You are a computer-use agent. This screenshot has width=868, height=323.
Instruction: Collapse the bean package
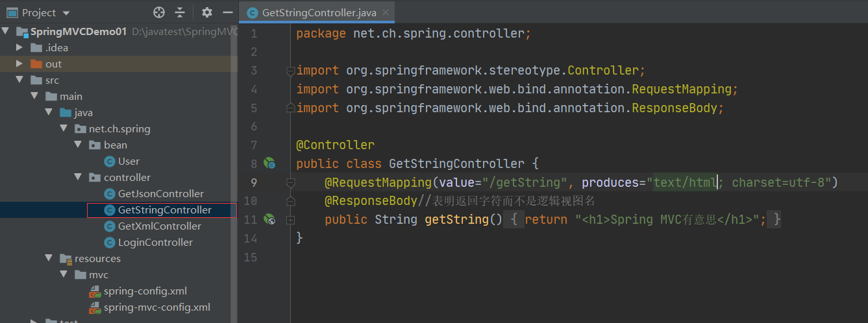(78, 145)
